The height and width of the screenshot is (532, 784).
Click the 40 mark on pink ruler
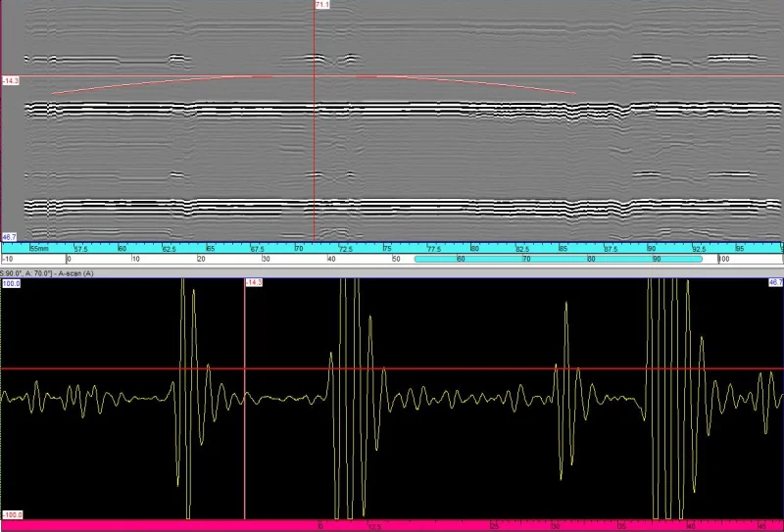(691, 527)
